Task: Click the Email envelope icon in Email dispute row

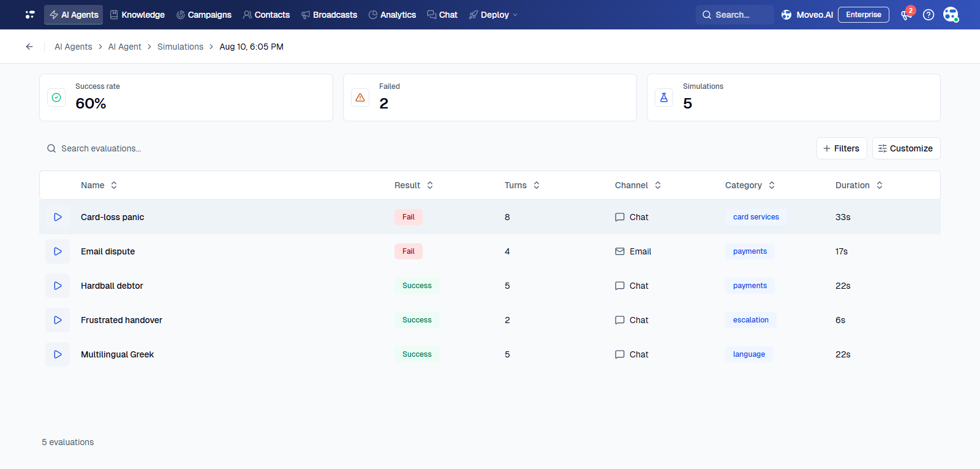Action: [x=620, y=251]
